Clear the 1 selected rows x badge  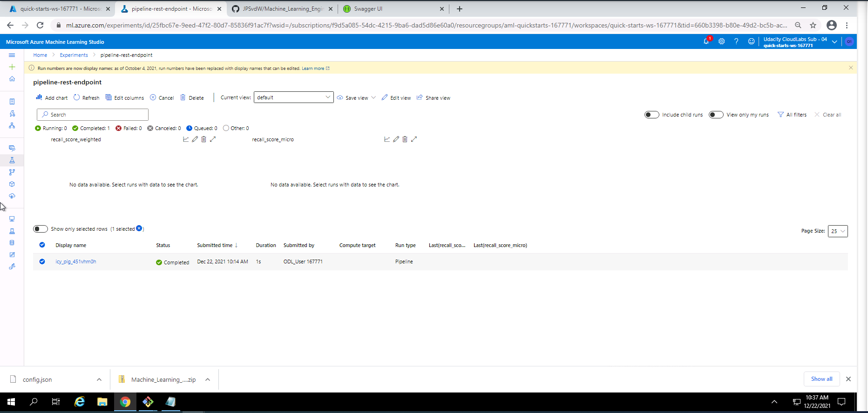[139, 228]
